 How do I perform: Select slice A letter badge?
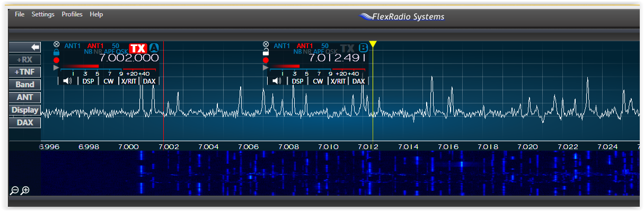click(x=154, y=47)
